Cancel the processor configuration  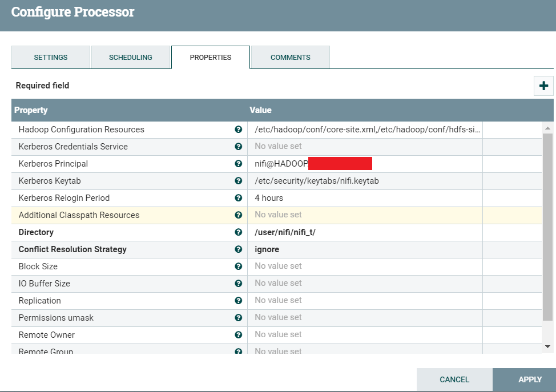click(454, 379)
